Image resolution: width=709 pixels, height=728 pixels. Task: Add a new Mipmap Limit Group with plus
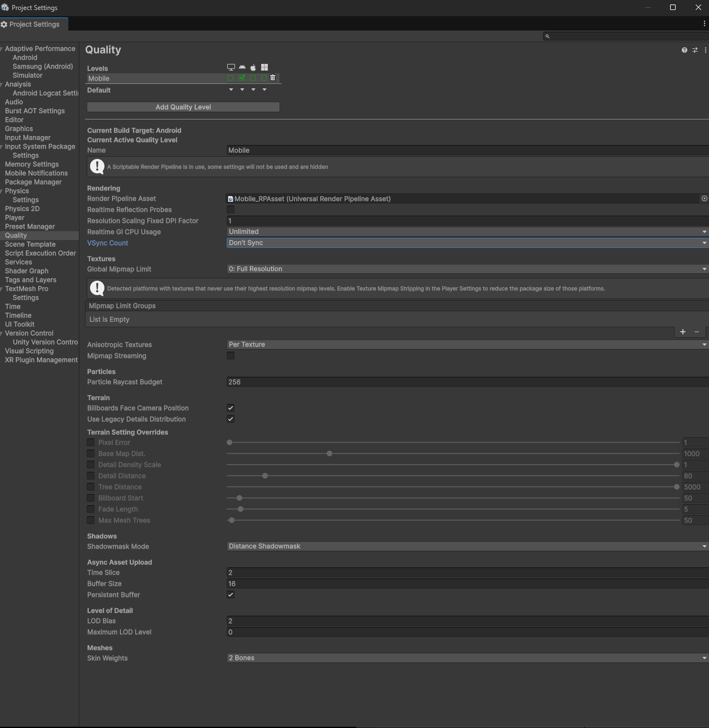[x=683, y=332]
